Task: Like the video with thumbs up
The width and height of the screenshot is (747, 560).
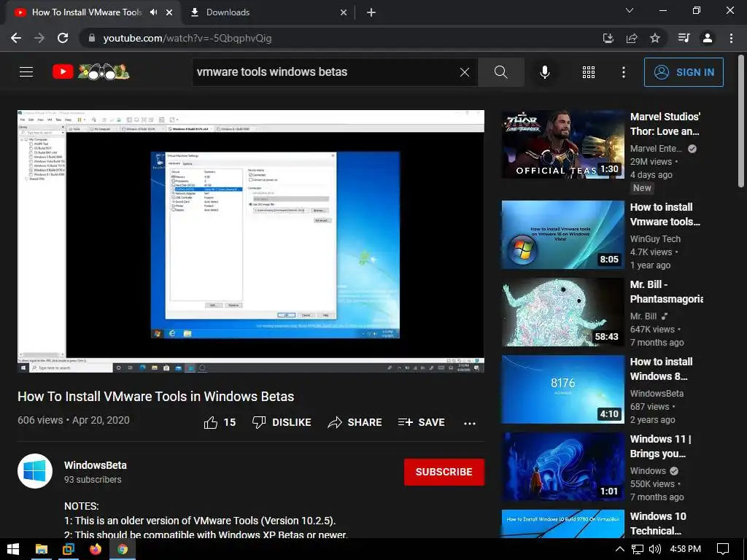Action: (211, 422)
